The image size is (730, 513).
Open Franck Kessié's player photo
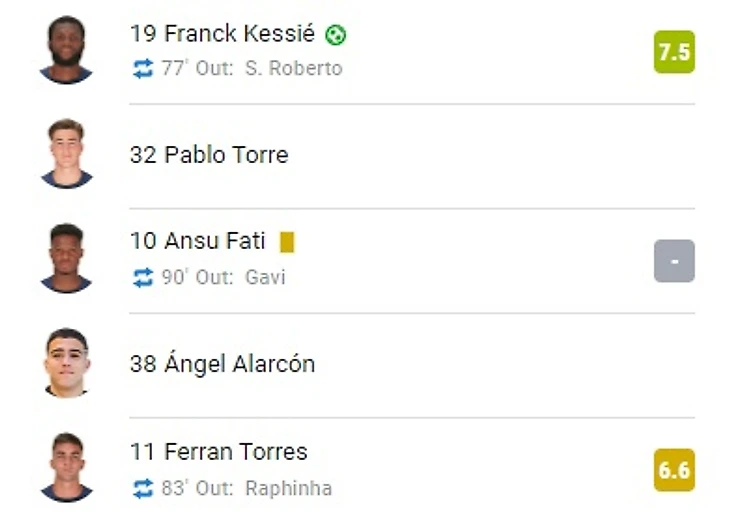click(66, 50)
